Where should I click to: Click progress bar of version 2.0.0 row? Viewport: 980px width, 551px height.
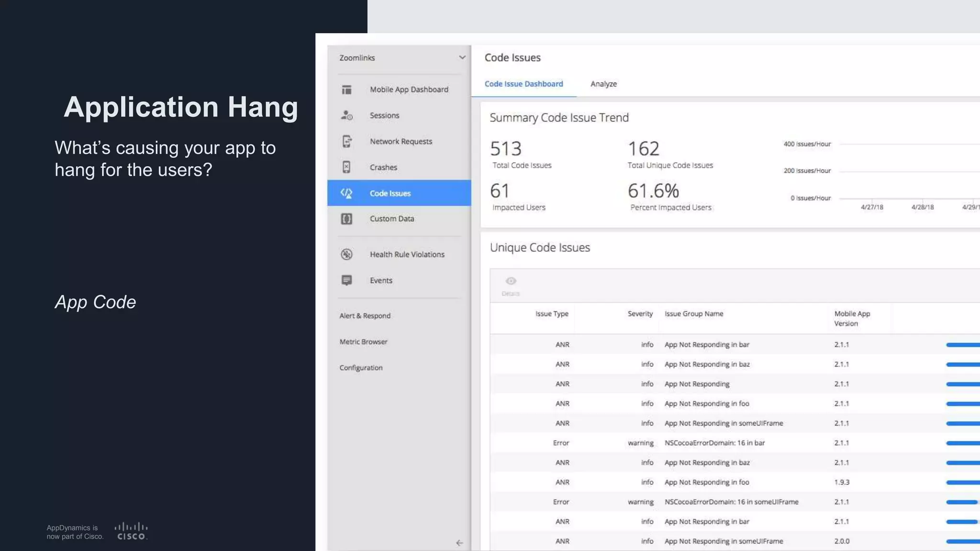963,541
